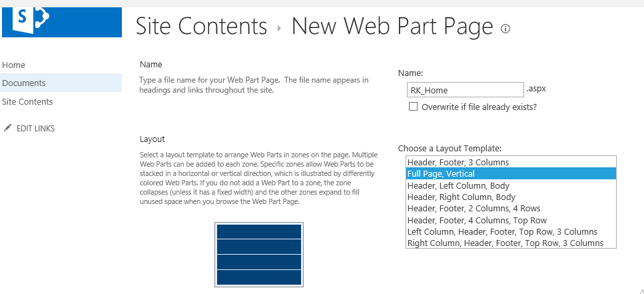The height and width of the screenshot is (294, 644).
Task: Click the EDIT LINKS link
Action: click(35, 128)
